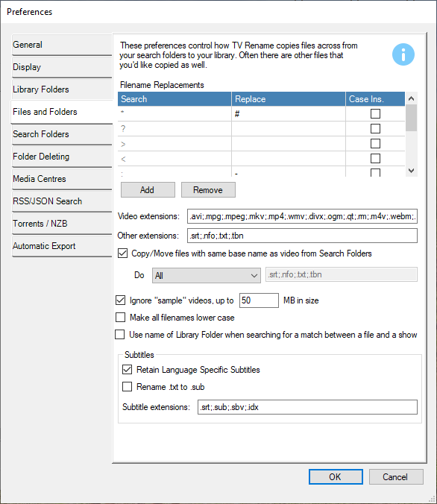Enable Rename .txt to .sub

(127, 387)
